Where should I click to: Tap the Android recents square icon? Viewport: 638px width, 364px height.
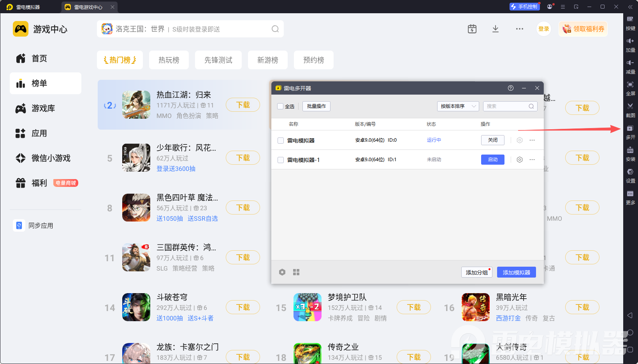point(630,350)
